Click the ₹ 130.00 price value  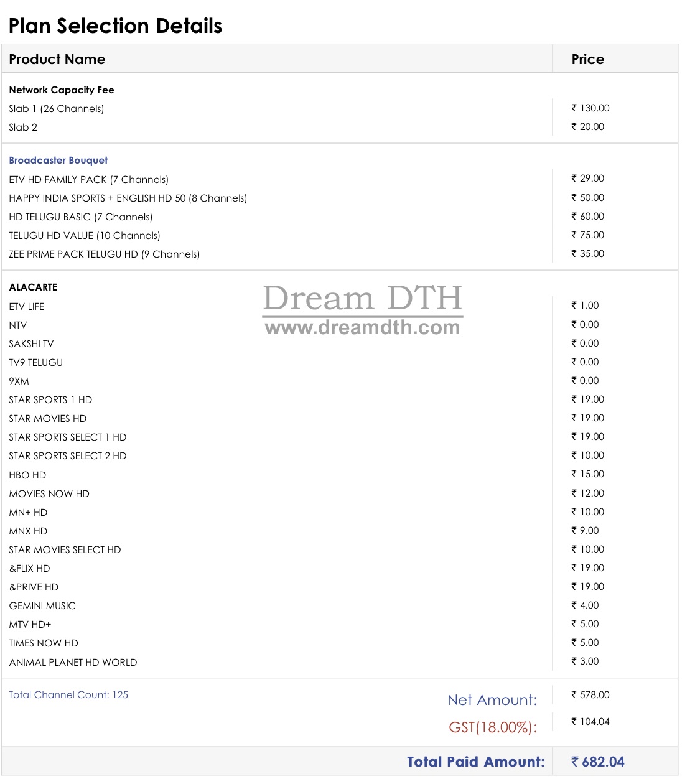[x=590, y=108]
